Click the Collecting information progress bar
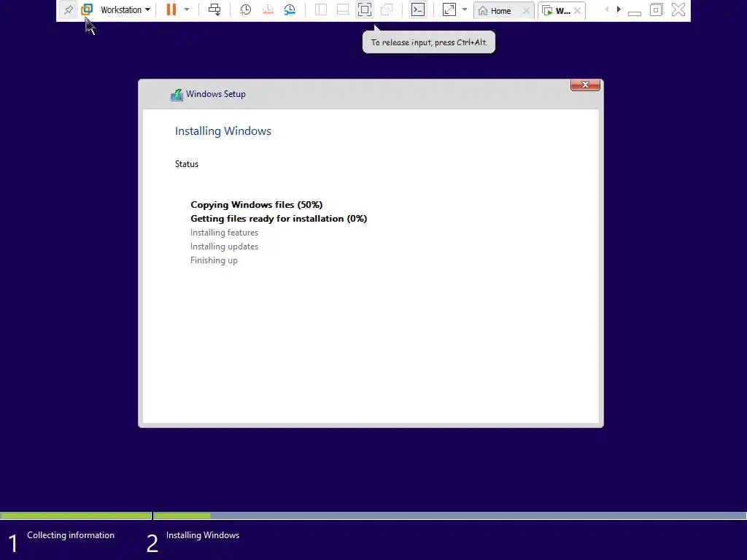Image resolution: width=747 pixels, height=560 pixels. 76,516
